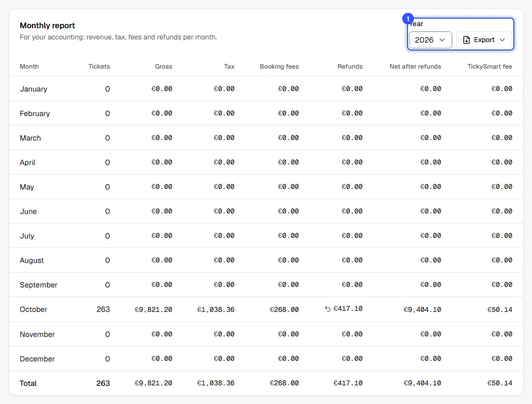Click the refund arrow icon in October row

[327, 309]
